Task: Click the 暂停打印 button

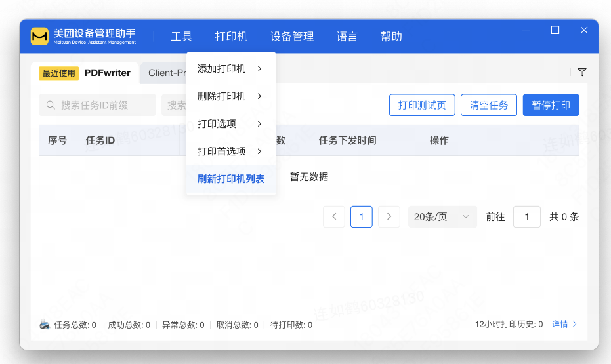Action: [x=551, y=105]
